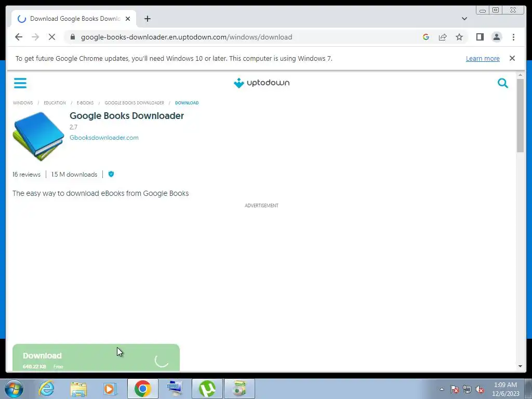The image size is (532, 399).
Task: Open the Learn more link
Action: pos(483,58)
